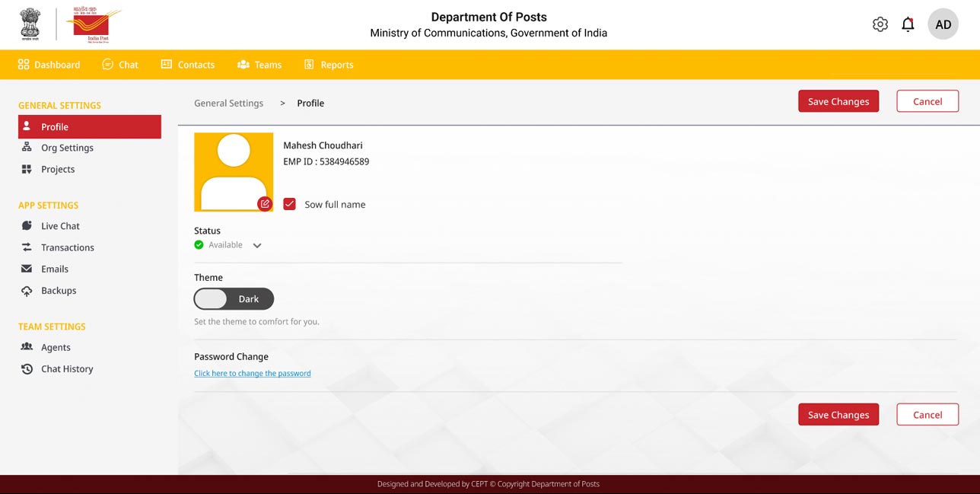980x494 pixels.
Task: Click the settings gear icon in header
Action: [880, 24]
